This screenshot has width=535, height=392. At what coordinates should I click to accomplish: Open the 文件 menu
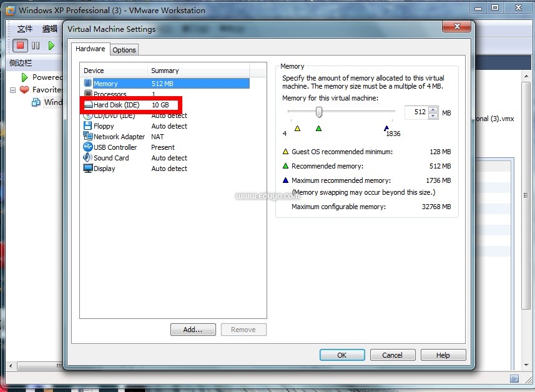[x=25, y=29]
